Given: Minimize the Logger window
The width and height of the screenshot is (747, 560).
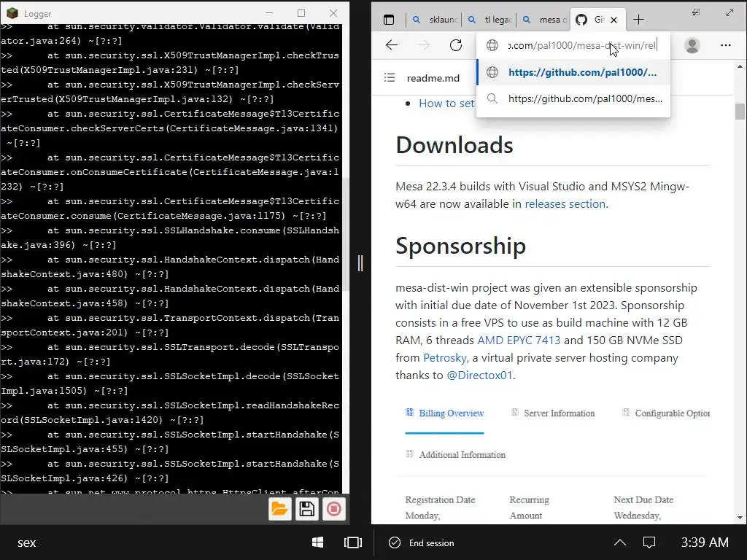Looking at the screenshot, I should [x=269, y=13].
